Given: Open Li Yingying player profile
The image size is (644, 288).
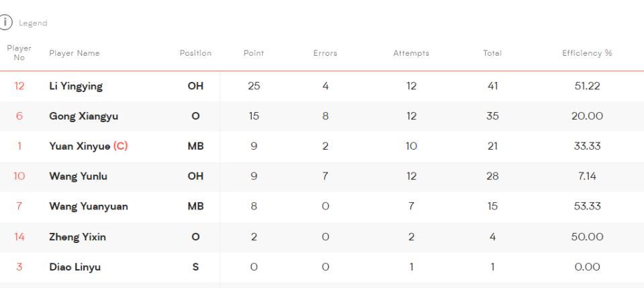Looking at the screenshot, I should (76, 86).
